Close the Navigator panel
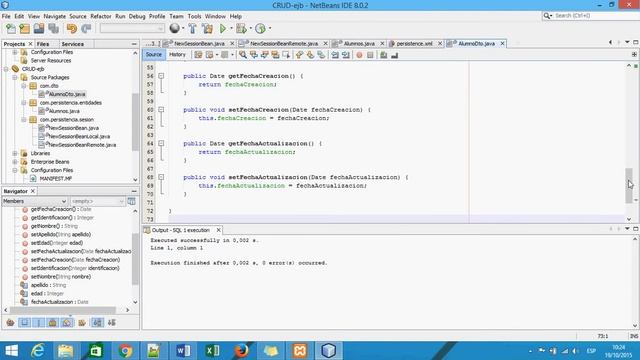 [33, 191]
